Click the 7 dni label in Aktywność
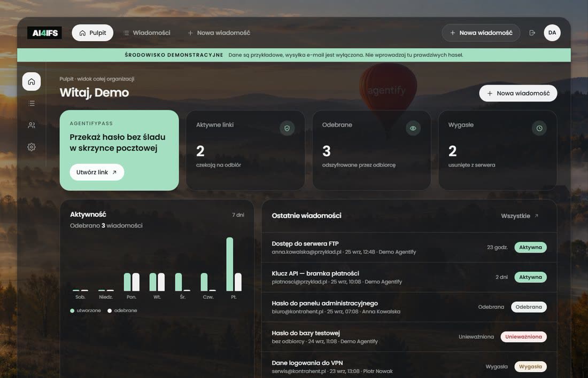The image size is (588, 378). point(238,215)
